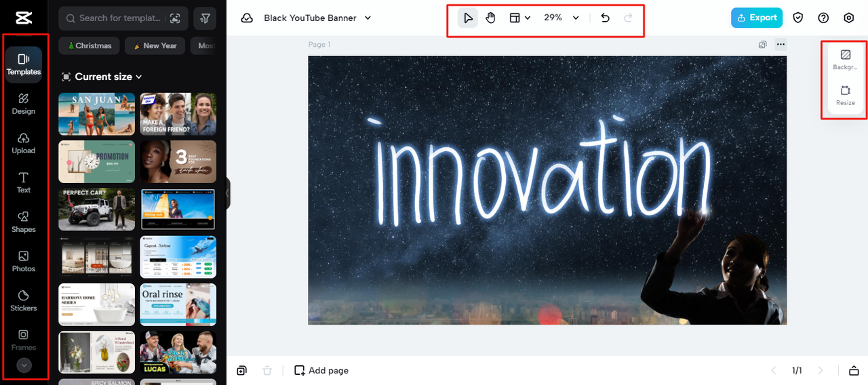Open the shield privacy icon
This screenshot has width=868, height=385.
[x=798, y=18]
